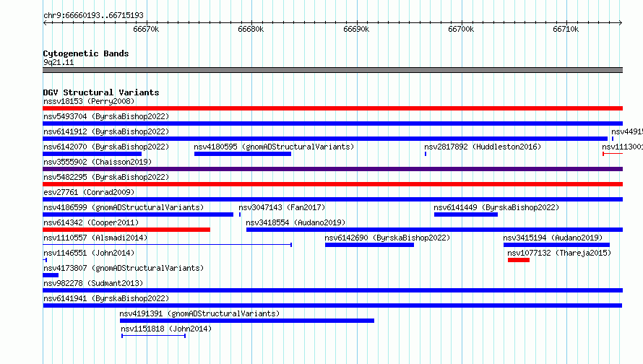Select nsv614342 (Cooper2011) label
The height and width of the screenshot is (364, 643).
point(91,222)
